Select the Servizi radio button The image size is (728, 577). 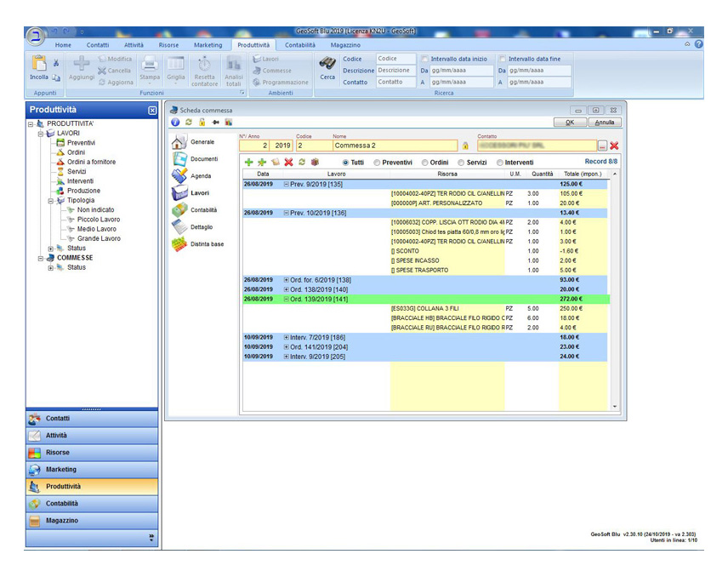click(461, 163)
